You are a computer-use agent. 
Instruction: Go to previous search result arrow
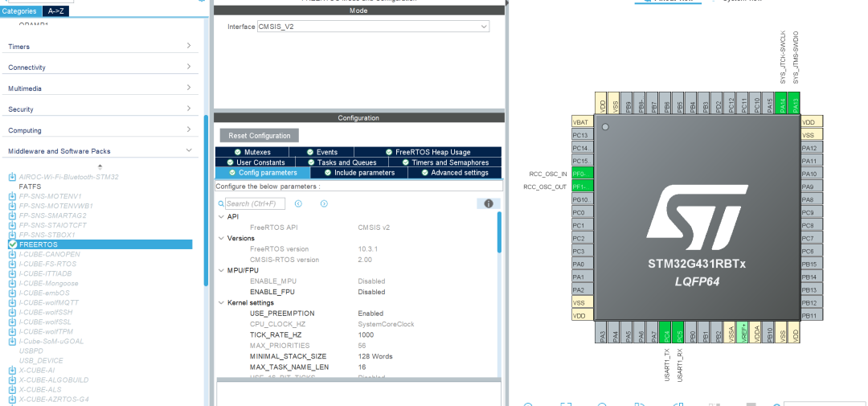click(298, 204)
